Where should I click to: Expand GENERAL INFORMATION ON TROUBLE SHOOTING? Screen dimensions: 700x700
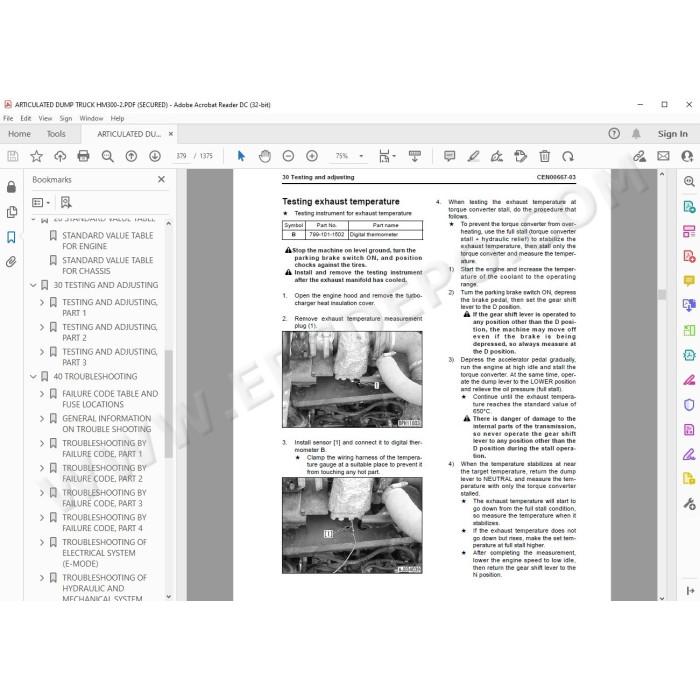42,418
